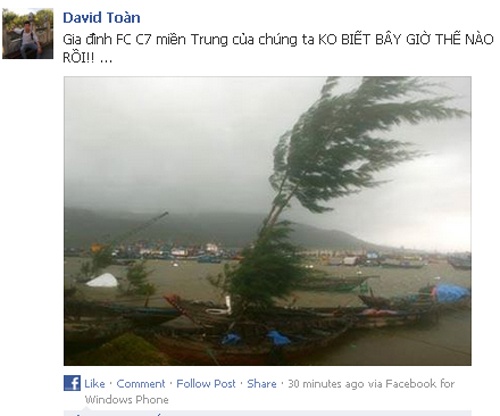Toggle Like on this photo post
Viewport: 500px width, 416px height.
pyautogui.click(x=95, y=384)
